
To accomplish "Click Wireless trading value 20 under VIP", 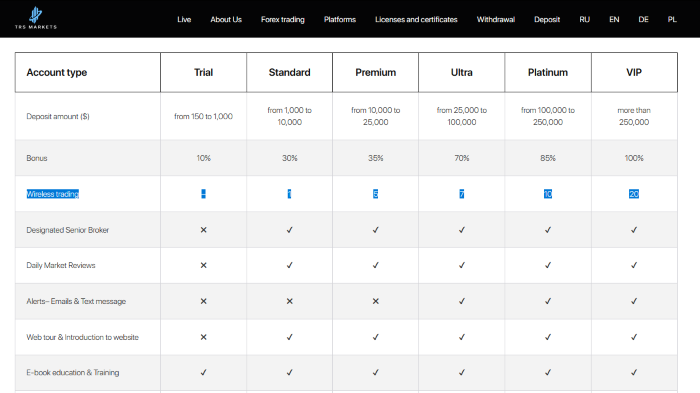I will coord(634,194).
